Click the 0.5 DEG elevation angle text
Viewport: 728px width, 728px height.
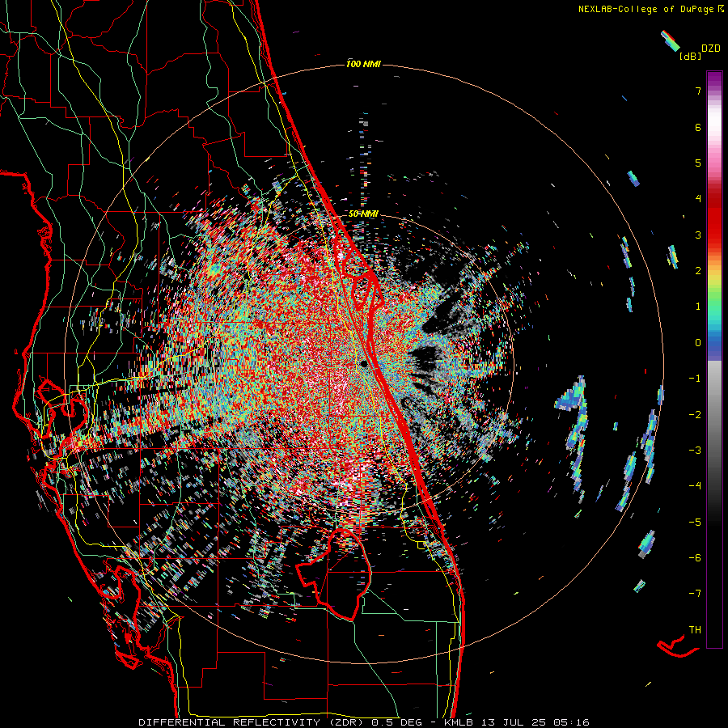click(x=397, y=722)
